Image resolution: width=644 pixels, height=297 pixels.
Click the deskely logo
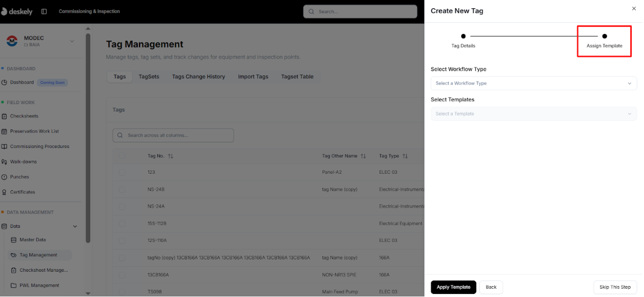(17, 11)
